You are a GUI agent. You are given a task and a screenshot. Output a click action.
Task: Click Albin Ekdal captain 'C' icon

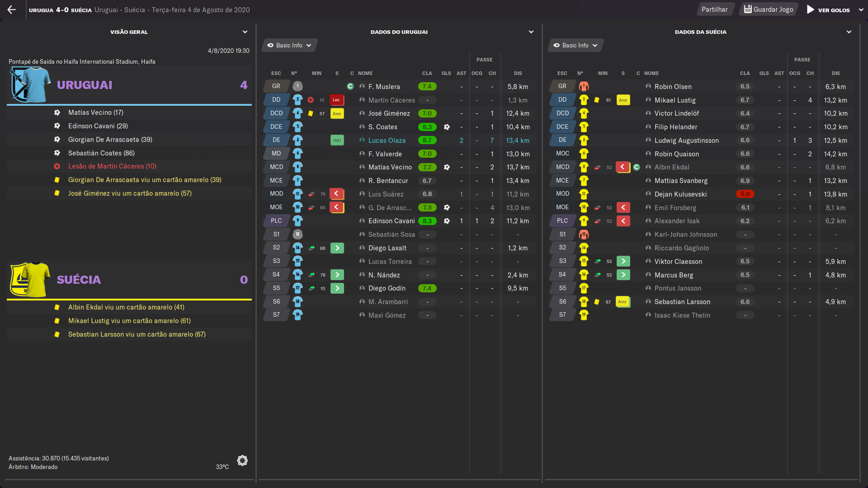(x=637, y=167)
